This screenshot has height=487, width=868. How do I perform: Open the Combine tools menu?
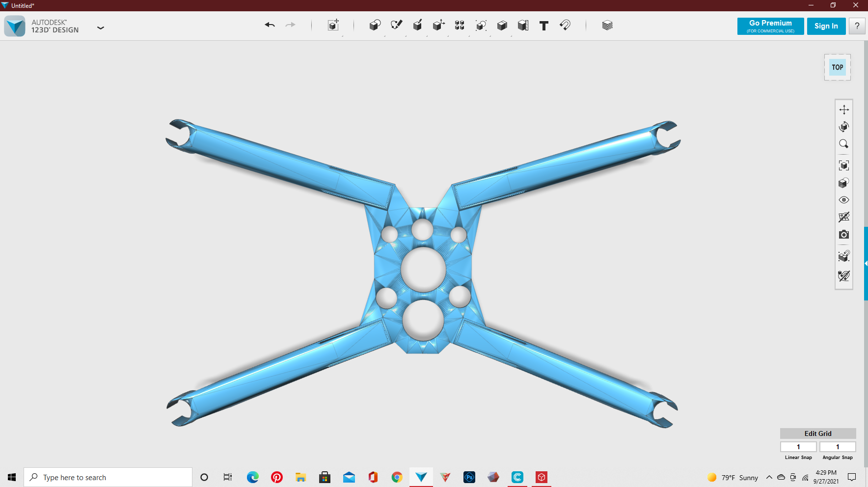coord(502,26)
